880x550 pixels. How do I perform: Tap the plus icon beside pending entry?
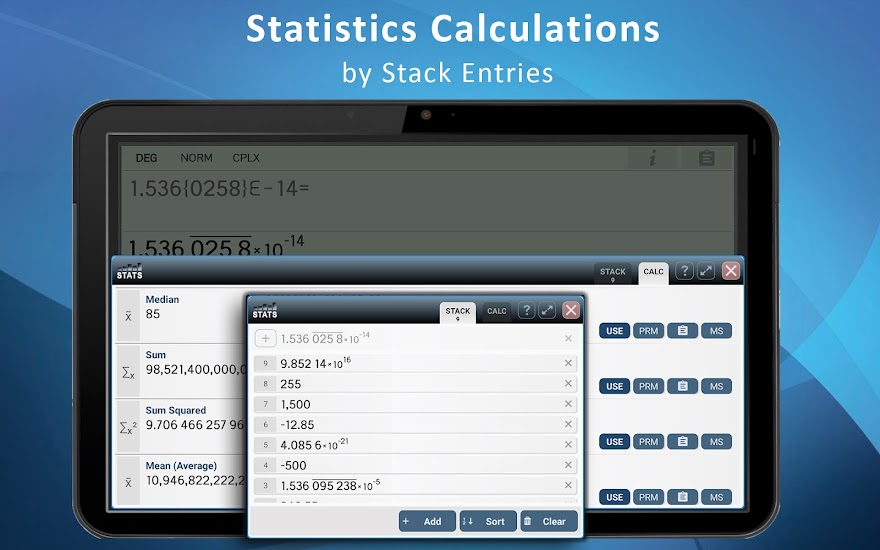[x=265, y=338]
